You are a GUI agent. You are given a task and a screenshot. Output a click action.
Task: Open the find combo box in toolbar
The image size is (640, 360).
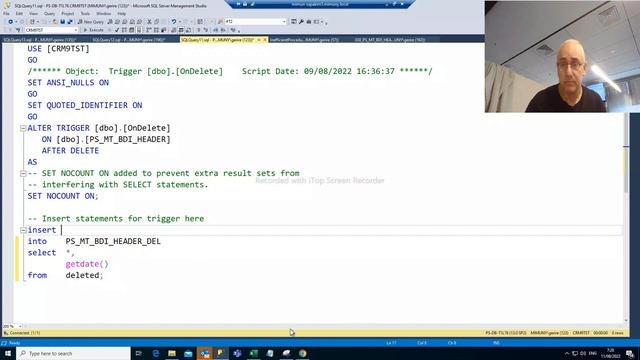tap(256, 22)
